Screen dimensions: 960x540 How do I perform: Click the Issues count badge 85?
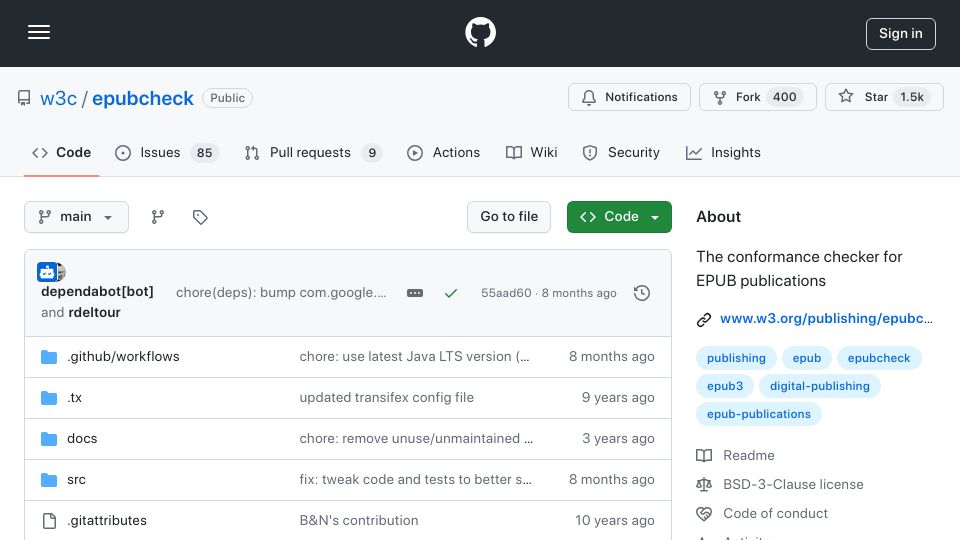pos(204,152)
